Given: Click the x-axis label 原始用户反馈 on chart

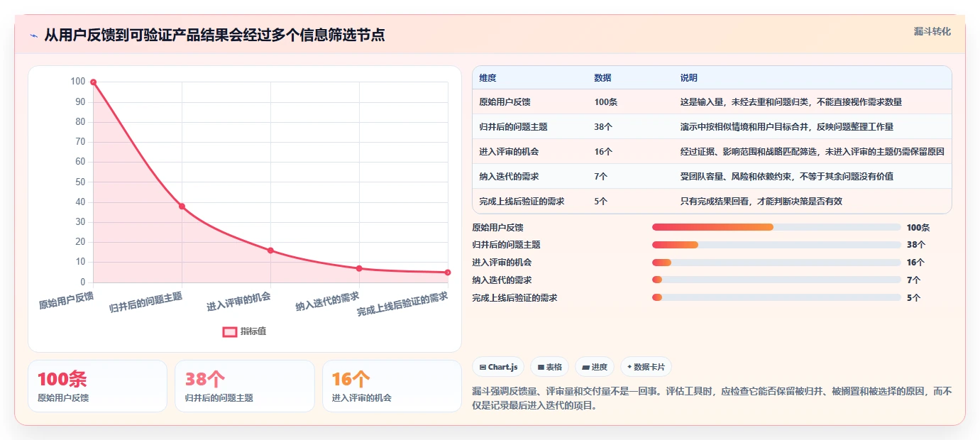Looking at the screenshot, I should point(66,299).
